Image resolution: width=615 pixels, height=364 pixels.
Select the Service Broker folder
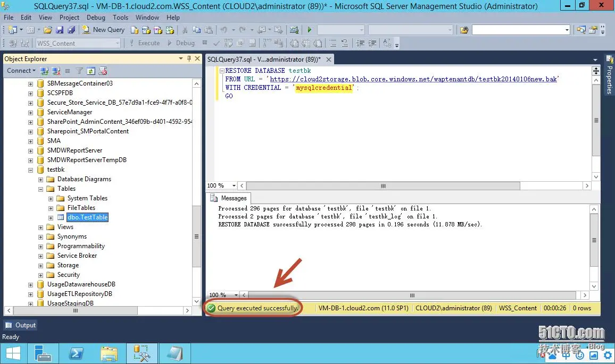tap(77, 256)
